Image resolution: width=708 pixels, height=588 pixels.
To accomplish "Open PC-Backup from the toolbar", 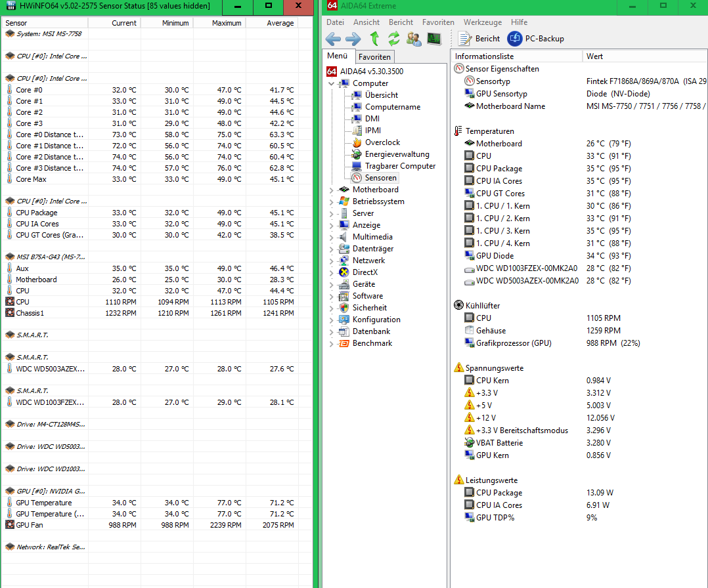I will click(x=536, y=39).
